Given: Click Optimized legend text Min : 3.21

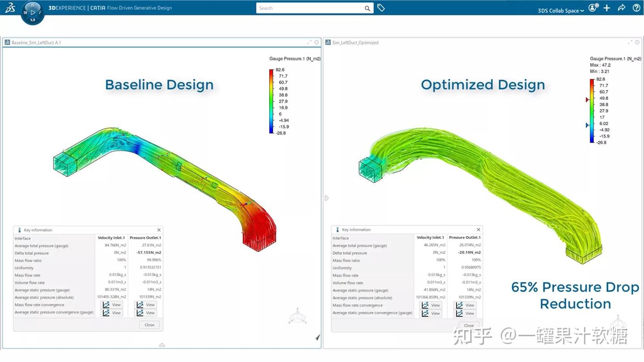Looking at the screenshot, I should (x=600, y=72).
